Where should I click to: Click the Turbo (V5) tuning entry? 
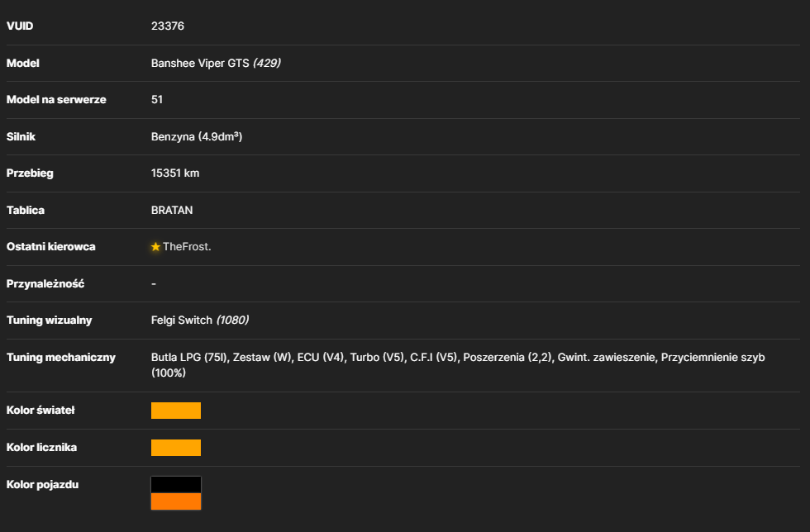[377, 358]
